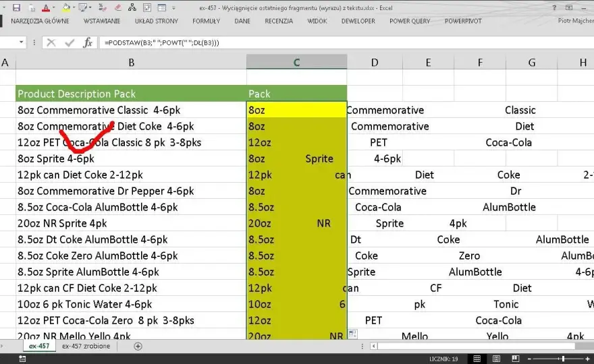Select column E header

(x=428, y=62)
